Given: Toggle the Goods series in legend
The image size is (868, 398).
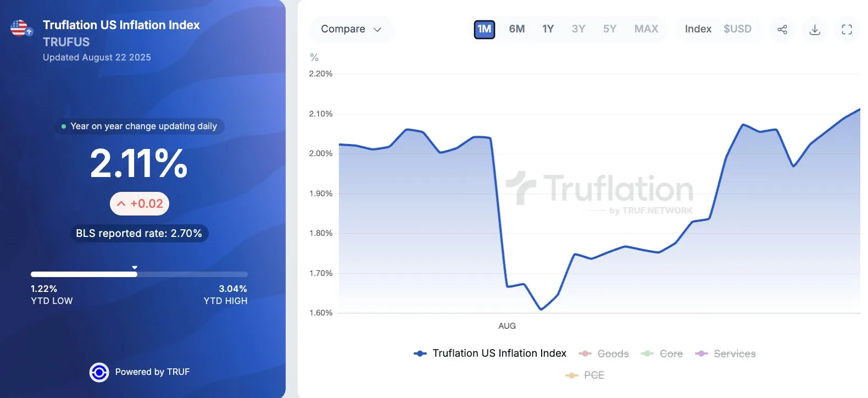Looking at the screenshot, I should click(x=605, y=353).
